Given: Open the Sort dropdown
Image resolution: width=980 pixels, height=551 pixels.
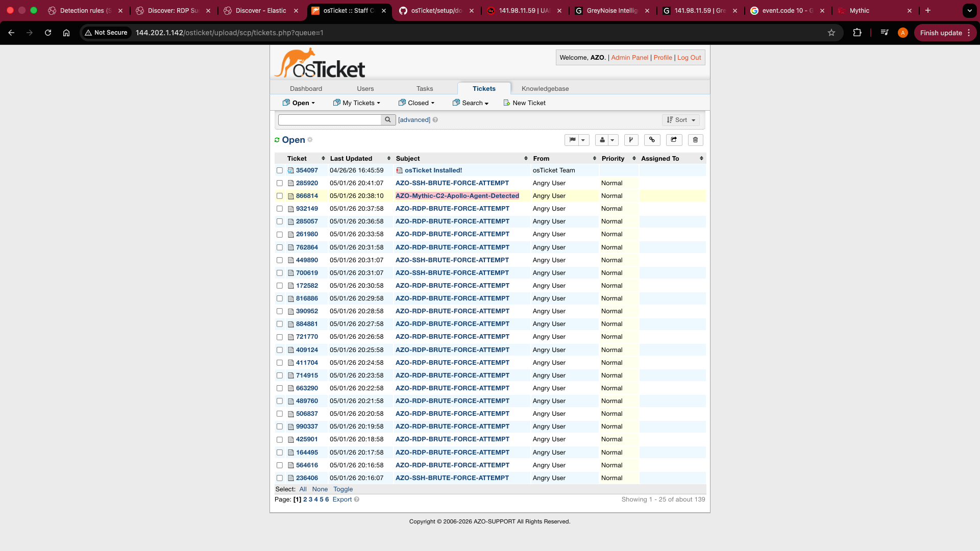Looking at the screenshot, I should 681,120.
